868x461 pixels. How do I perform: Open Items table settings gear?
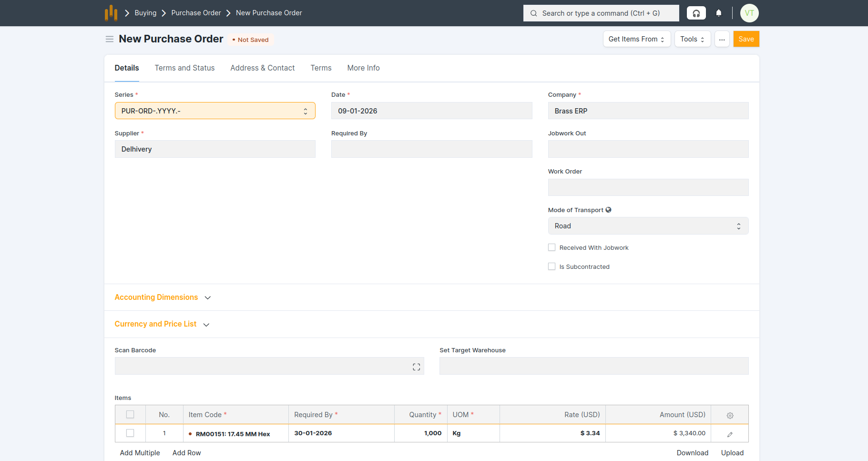click(x=729, y=415)
